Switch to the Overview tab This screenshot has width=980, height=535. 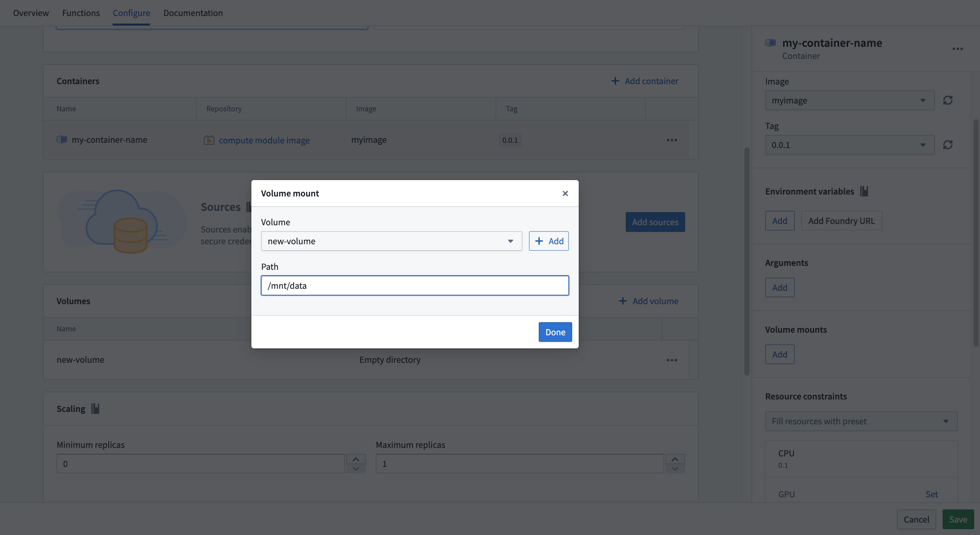click(31, 12)
